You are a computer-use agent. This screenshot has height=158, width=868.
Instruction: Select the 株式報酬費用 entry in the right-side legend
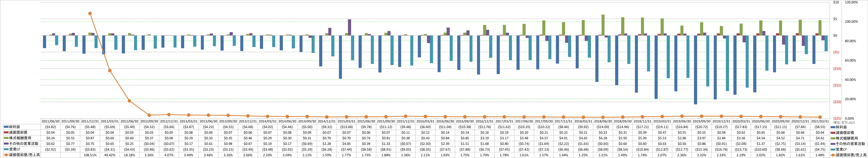point(844,138)
